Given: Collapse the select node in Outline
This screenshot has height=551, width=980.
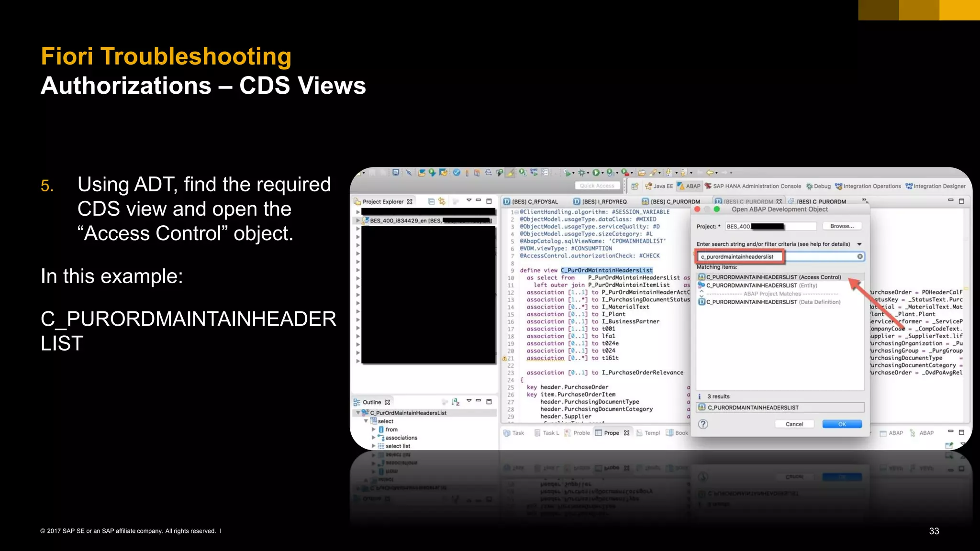Looking at the screenshot, I should (x=366, y=421).
